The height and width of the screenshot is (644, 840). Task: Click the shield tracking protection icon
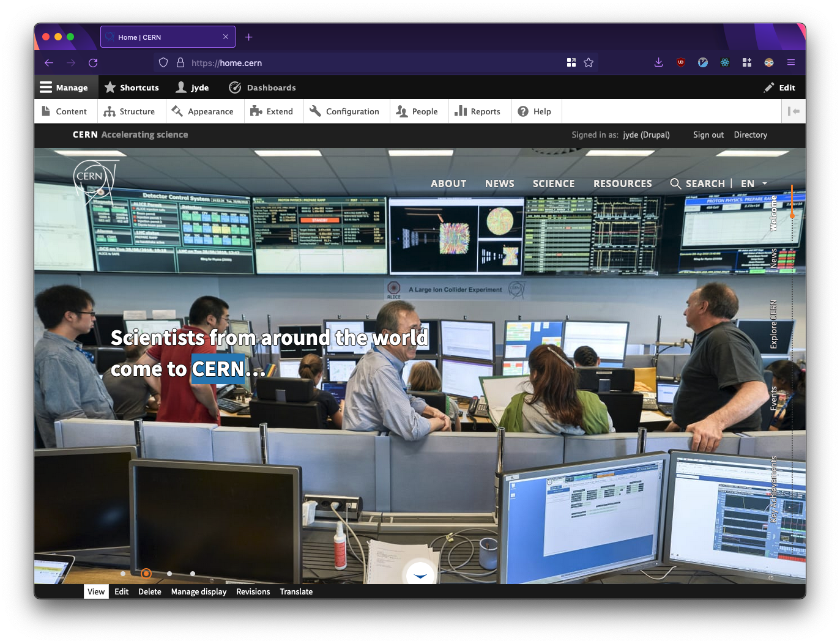(163, 63)
